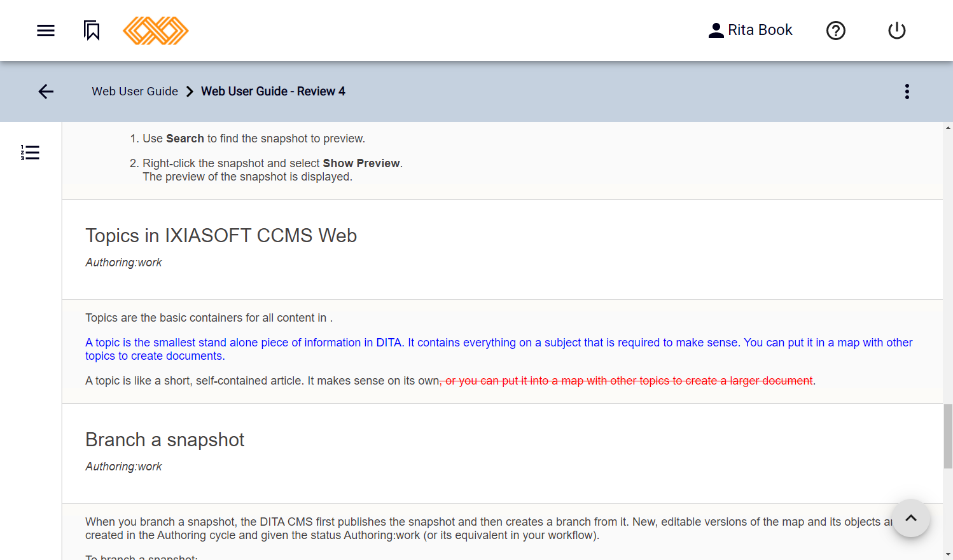Click Authoring:work status under Topics heading
Viewport: 953px width, 560px height.
(x=123, y=263)
